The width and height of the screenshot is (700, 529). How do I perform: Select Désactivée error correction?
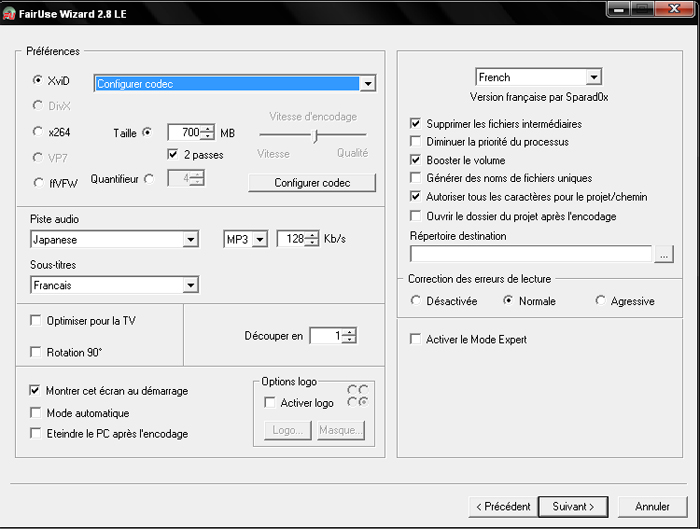point(416,300)
